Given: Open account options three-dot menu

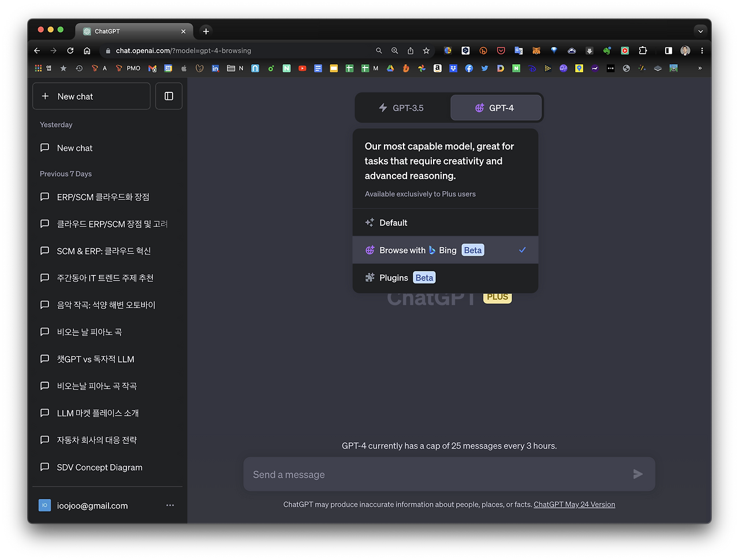Looking at the screenshot, I should (170, 505).
